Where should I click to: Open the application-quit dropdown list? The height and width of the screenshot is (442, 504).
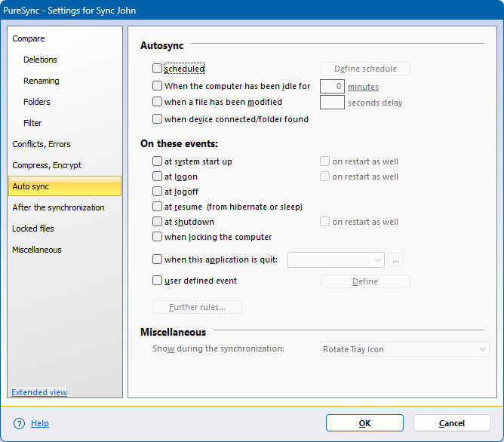336,259
